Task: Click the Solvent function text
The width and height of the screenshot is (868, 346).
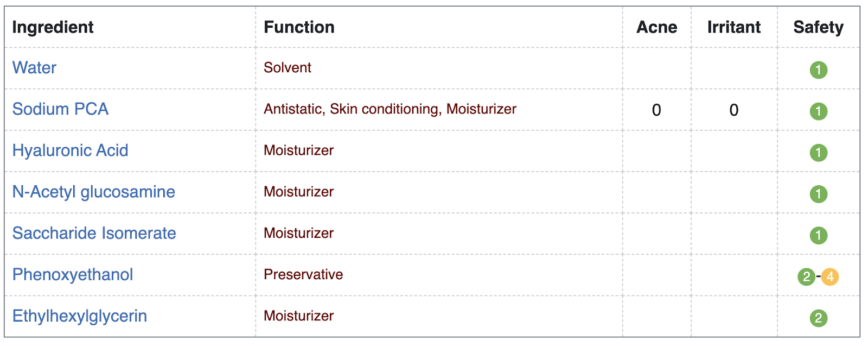Action: tap(287, 68)
